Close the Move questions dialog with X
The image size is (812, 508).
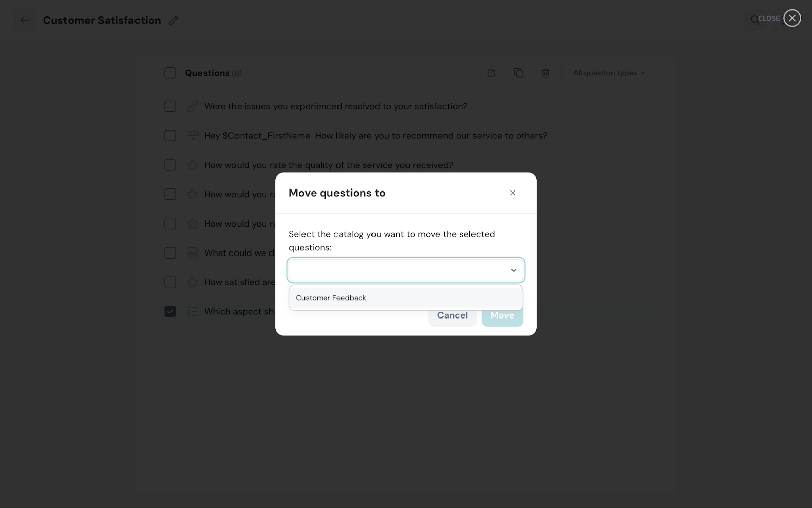(x=512, y=193)
